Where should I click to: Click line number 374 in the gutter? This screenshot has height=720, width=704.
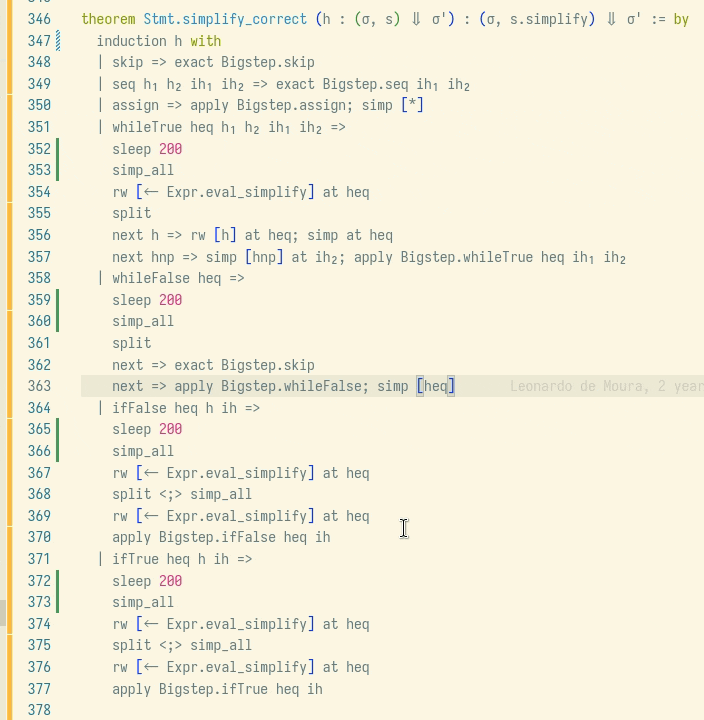click(x=39, y=624)
